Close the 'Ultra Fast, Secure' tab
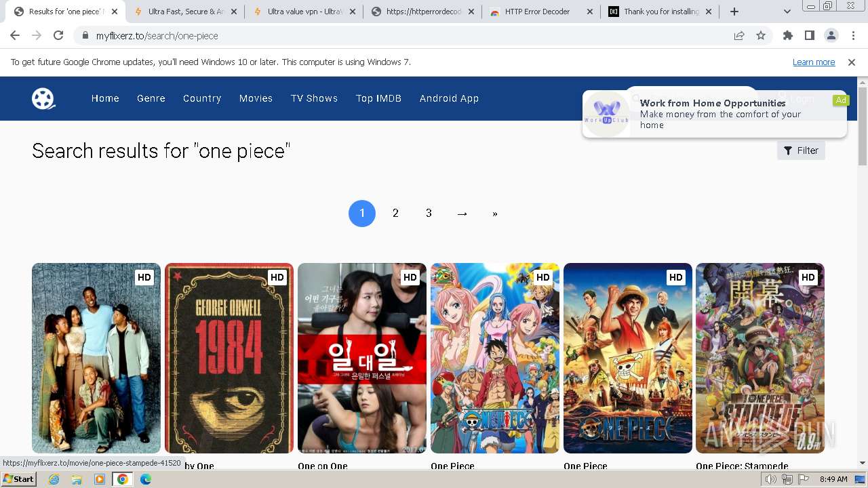Image resolution: width=868 pixels, height=488 pixels. pos(233,12)
